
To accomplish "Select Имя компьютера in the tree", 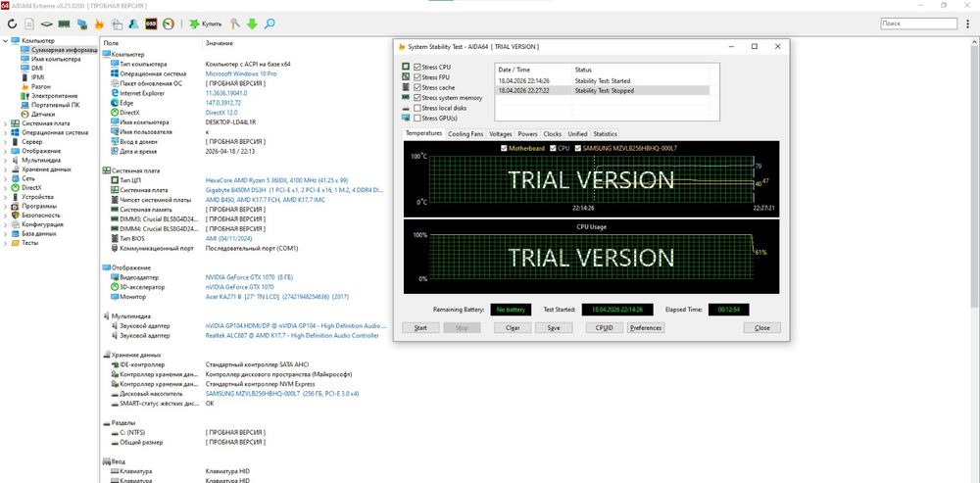I will click(x=56, y=60).
